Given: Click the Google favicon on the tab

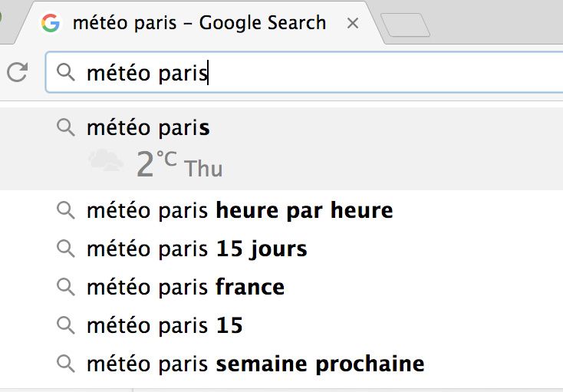Looking at the screenshot, I should [x=51, y=23].
